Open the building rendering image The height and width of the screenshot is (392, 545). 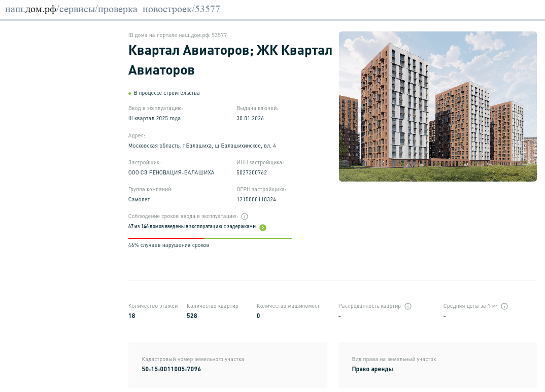click(x=437, y=106)
